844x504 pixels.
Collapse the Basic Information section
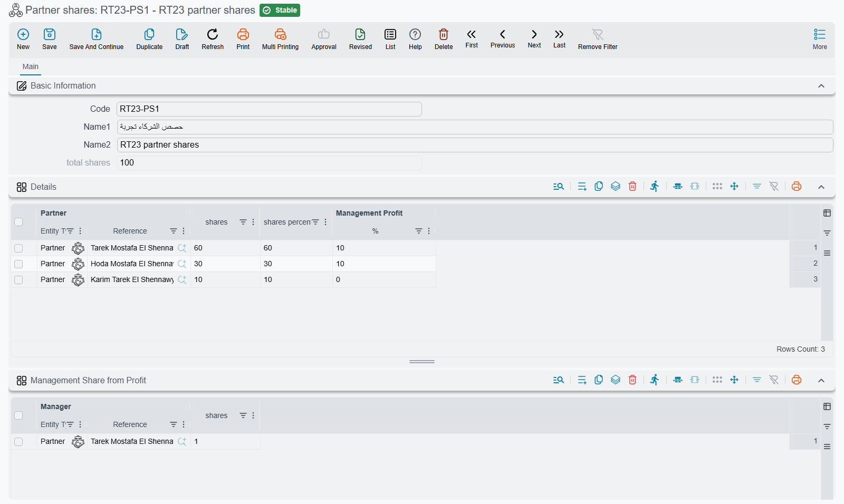click(x=821, y=86)
